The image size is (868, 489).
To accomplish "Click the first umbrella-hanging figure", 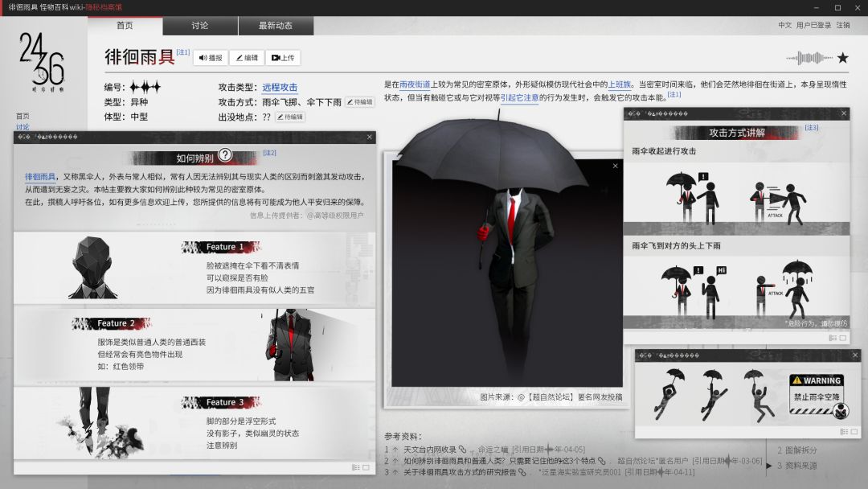I will 669,394.
